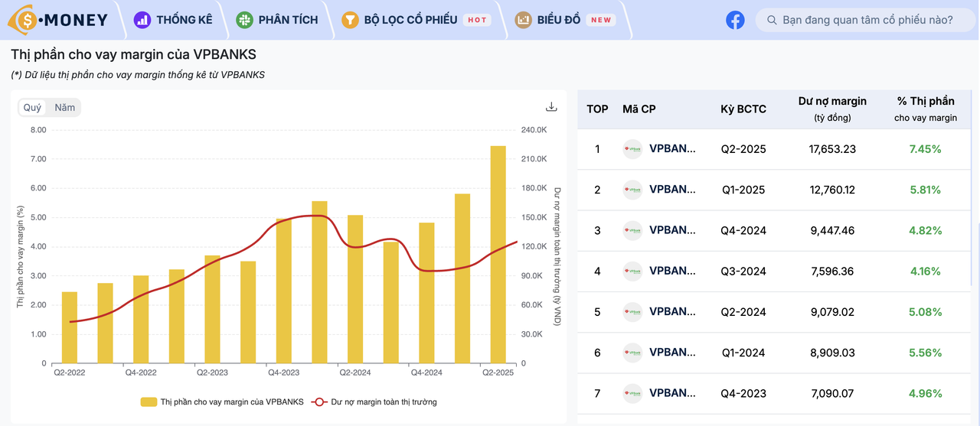Click the 5.08% market share value
The image size is (980, 426).
tap(925, 312)
